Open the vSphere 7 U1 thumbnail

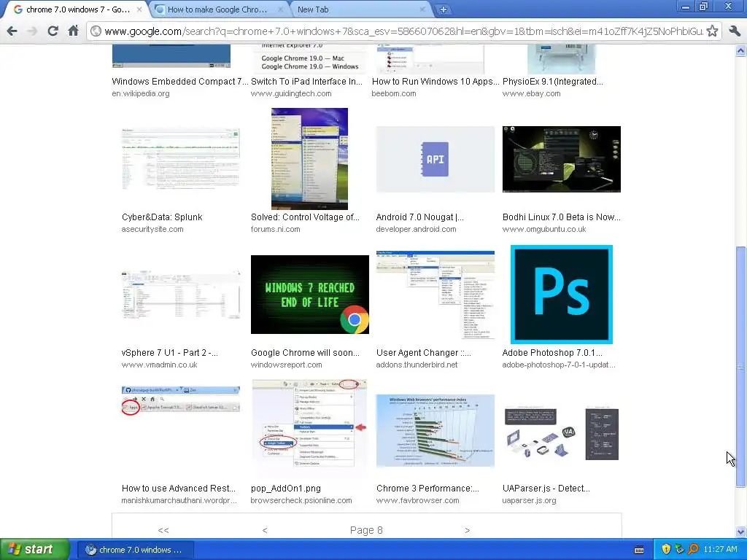point(181,295)
